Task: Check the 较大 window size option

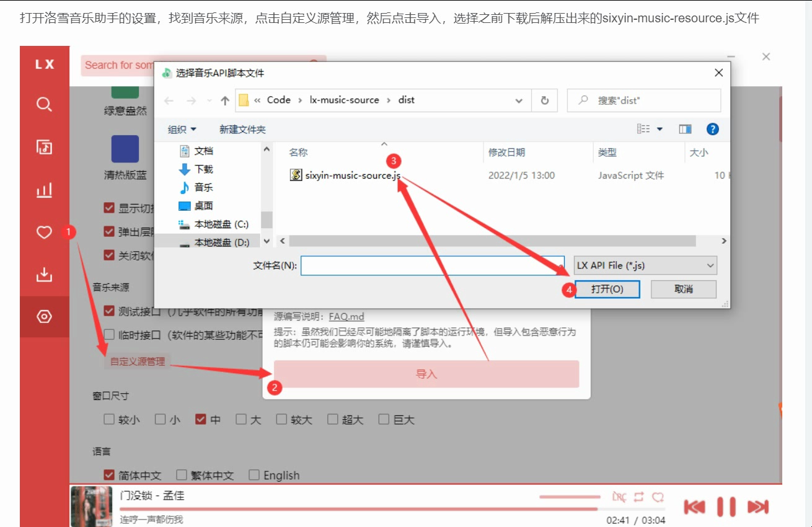Action: (x=281, y=419)
